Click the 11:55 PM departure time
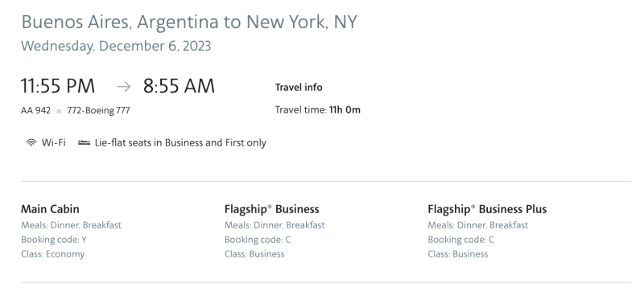Image resolution: width=644 pixels, height=296 pixels. coord(58,86)
